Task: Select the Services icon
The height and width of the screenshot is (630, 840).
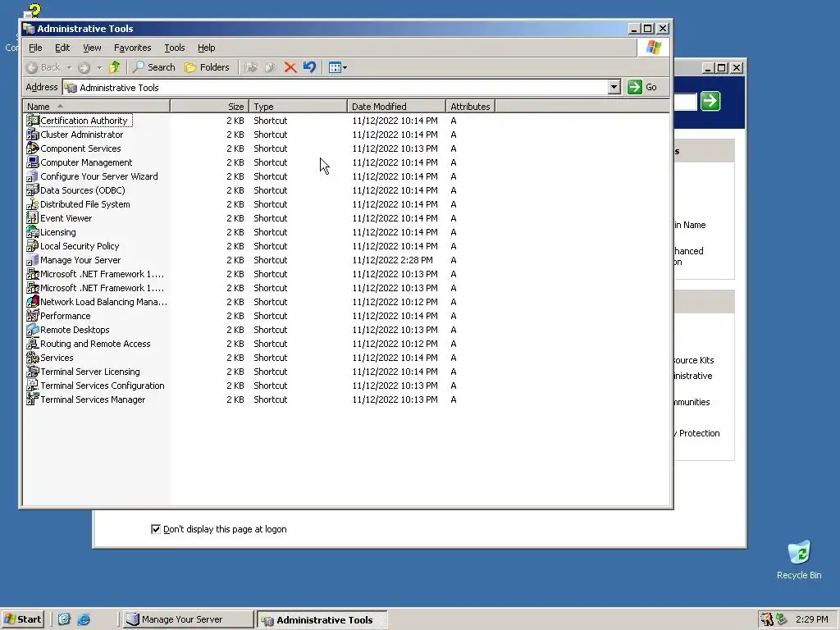Action: pos(33,358)
